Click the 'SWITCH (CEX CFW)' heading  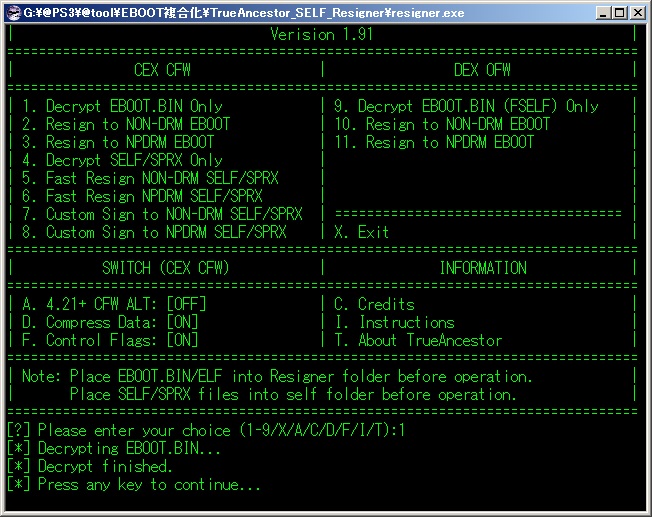tap(165, 268)
